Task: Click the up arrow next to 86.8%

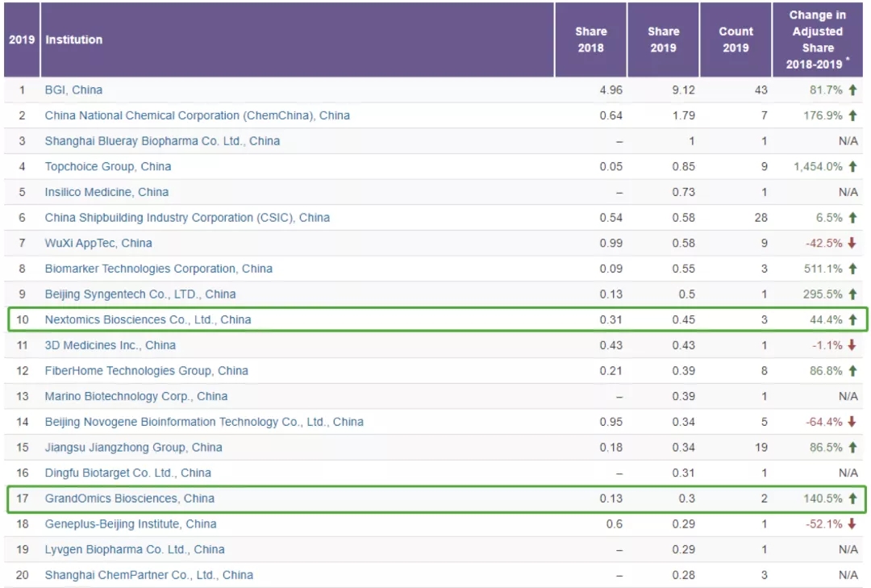Action: tap(852, 371)
